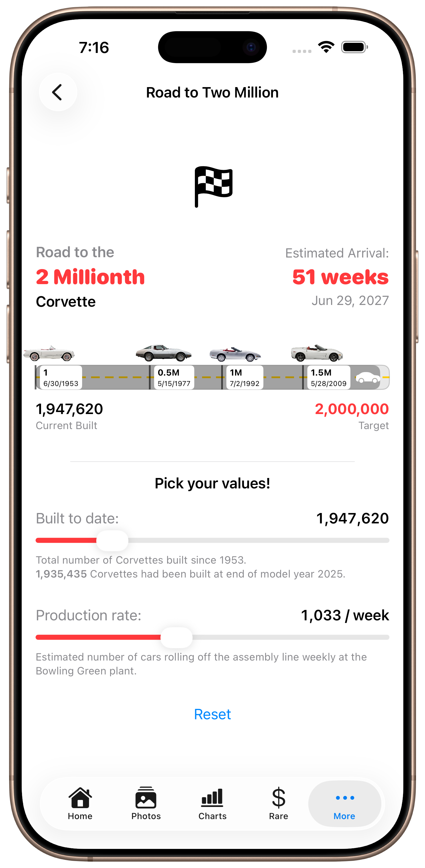The height and width of the screenshot is (868, 425).
Task: Switch to the Photos tab
Action: (x=146, y=803)
